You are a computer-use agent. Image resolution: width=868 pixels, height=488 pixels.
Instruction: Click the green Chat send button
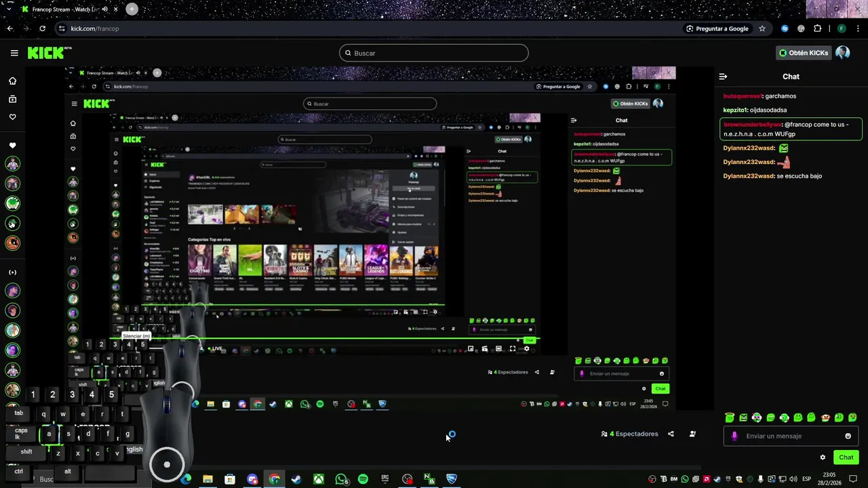click(x=846, y=457)
